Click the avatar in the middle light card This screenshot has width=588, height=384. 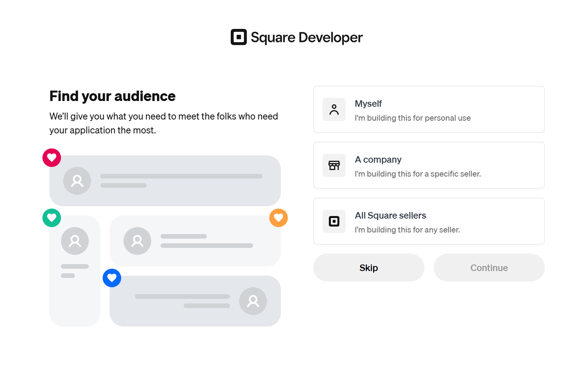[x=137, y=241]
